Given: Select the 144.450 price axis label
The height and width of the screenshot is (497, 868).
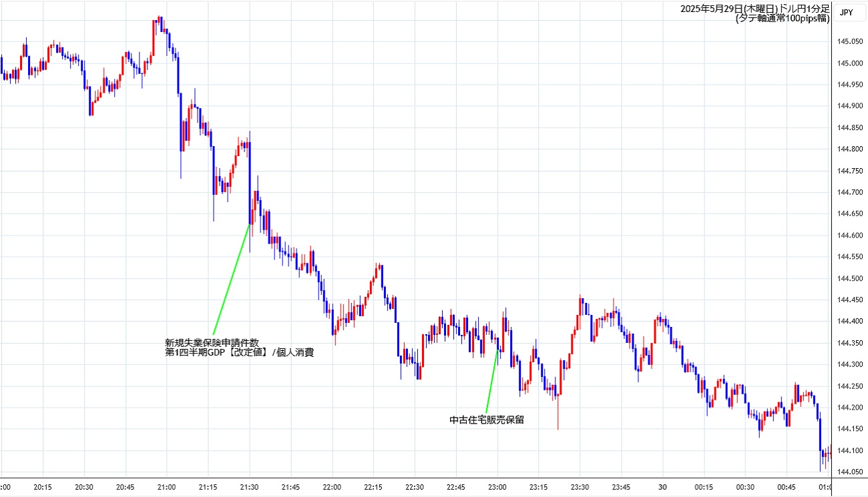Looking at the screenshot, I should click(x=849, y=300).
